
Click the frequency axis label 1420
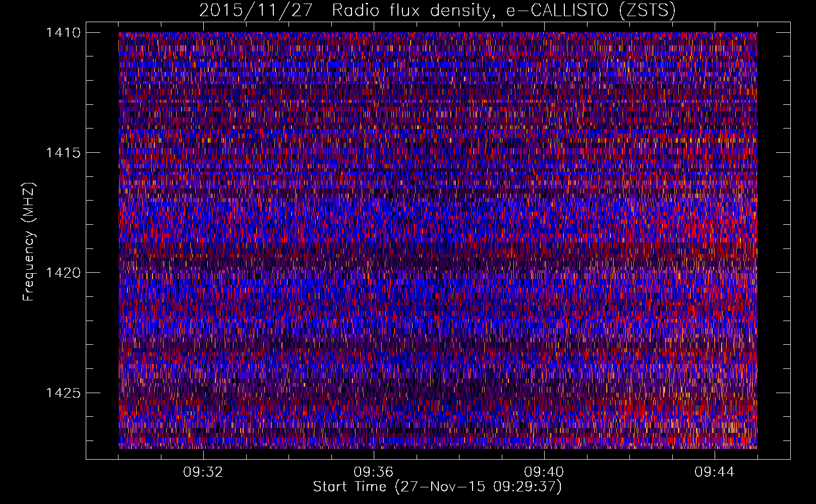[x=64, y=273]
